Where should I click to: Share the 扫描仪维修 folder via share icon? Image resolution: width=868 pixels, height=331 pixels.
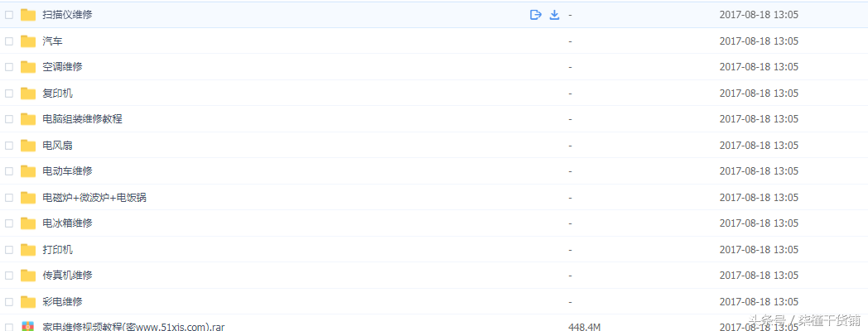click(535, 15)
